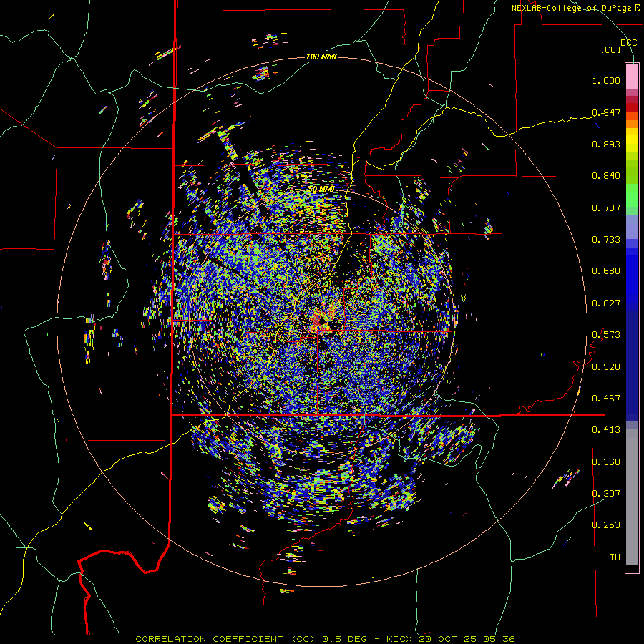Click the NEXLAB-College of DuPage title text
Viewport: 644px width, 644px height.
tap(576, 8)
